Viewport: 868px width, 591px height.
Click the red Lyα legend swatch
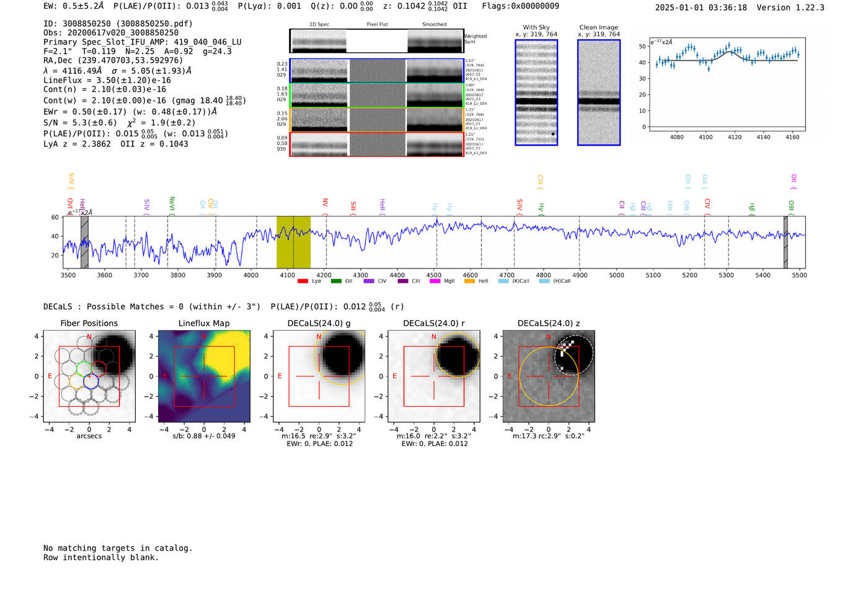303,281
